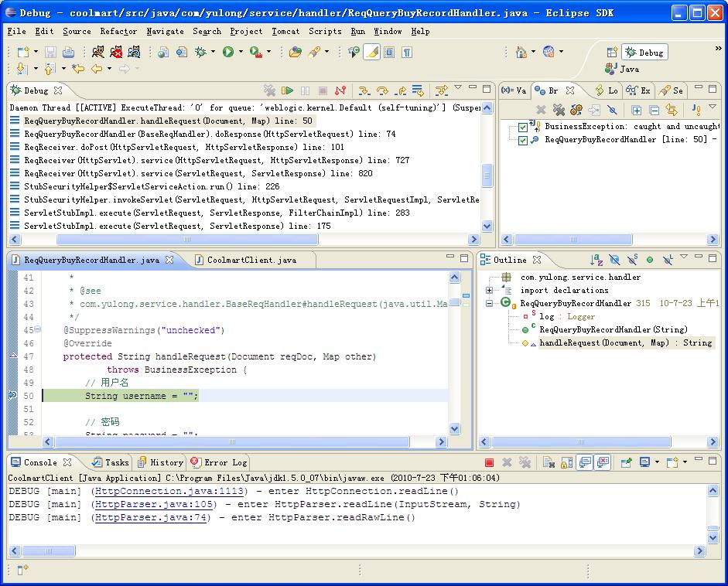This screenshot has width=728, height=586.
Task: Uncheck the BusinessException breakpoint checkbox
Action: pyautogui.click(x=523, y=127)
